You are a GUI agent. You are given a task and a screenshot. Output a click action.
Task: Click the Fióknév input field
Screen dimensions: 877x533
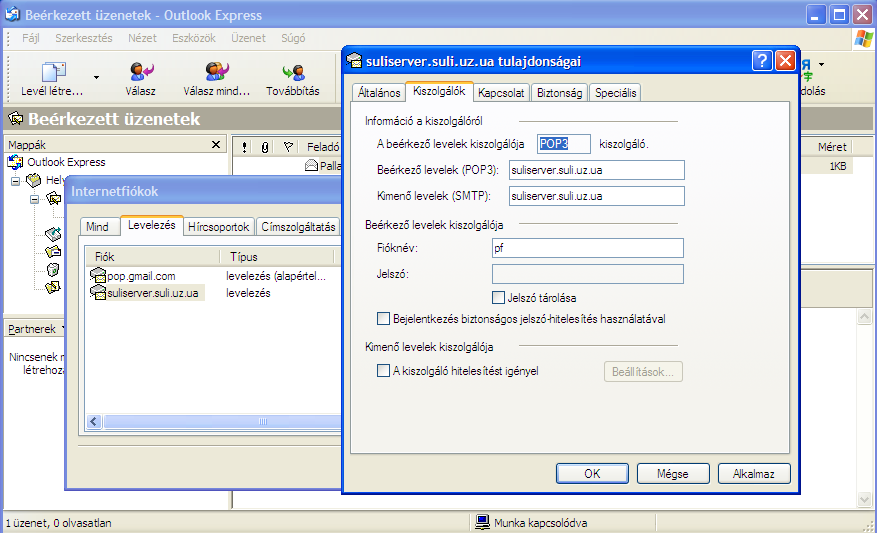(x=586, y=248)
